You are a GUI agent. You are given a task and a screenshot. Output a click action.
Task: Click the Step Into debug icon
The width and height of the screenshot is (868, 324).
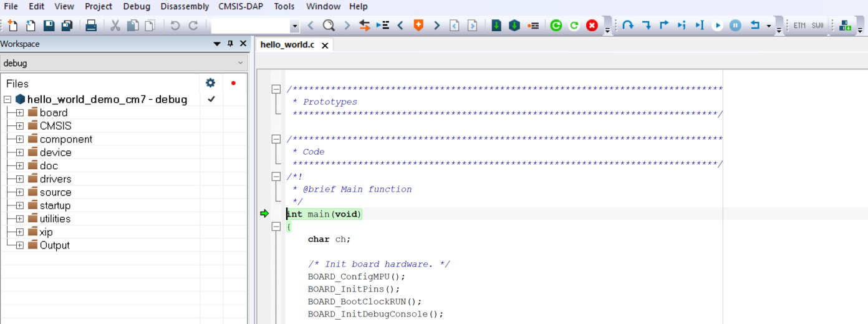click(646, 26)
